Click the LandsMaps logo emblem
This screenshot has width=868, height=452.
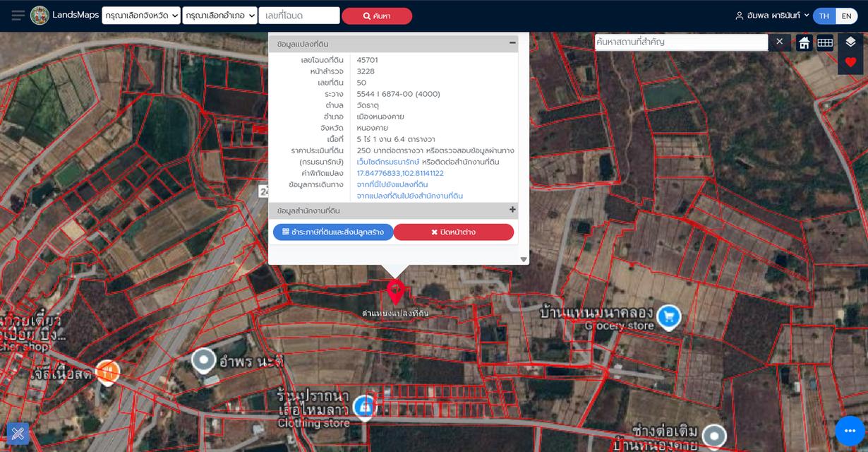40,16
